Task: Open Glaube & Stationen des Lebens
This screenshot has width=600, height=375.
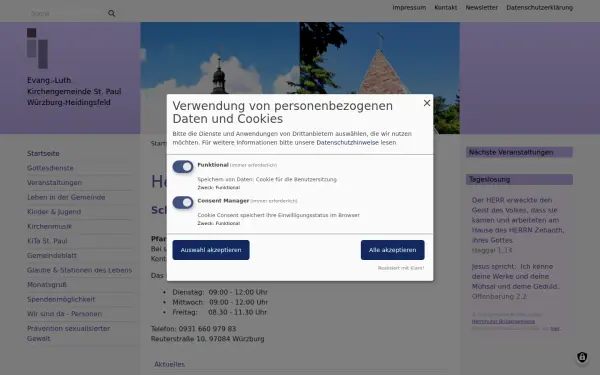Action: (79, 270)
